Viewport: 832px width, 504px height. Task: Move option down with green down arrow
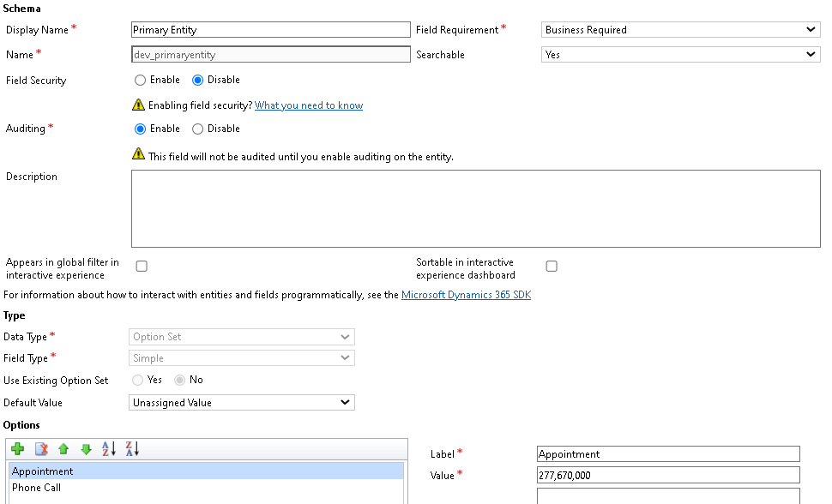86,449
